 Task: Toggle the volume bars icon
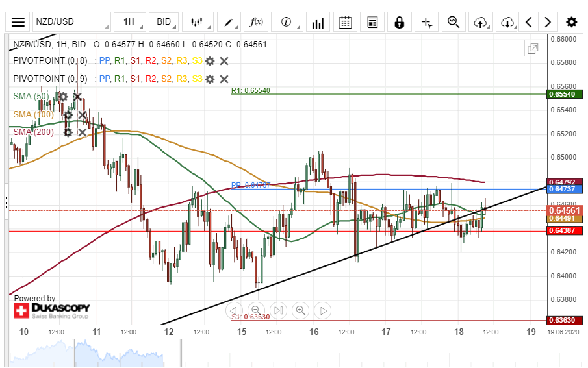(318, 22)
